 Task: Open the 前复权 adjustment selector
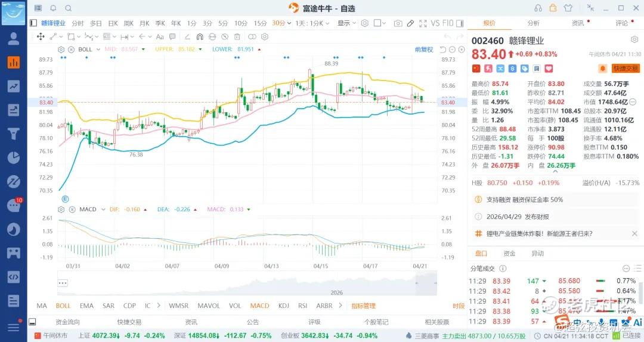(424, 49)
